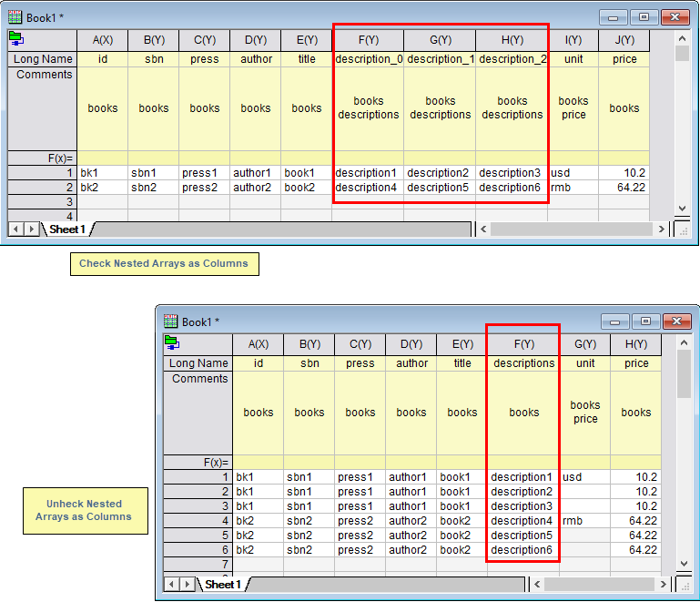Click the 'description_1' long name cell
Image resolution: width=700 pixels, height=602 pixels.
tap(441, 59)
